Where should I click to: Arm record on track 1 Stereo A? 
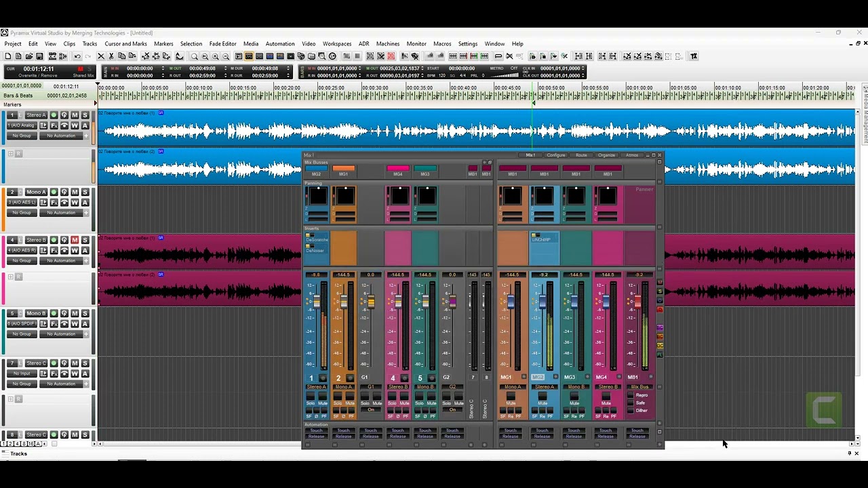click(54, 115)
